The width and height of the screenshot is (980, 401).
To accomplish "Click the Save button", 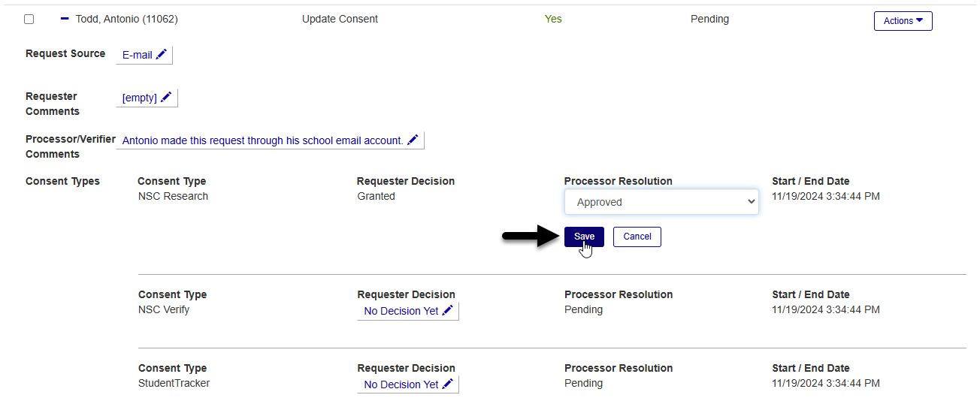I will coord(584,237).
